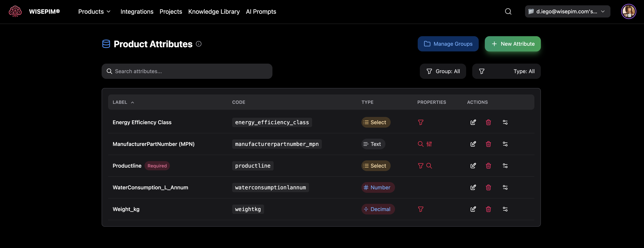
Task: Click the search icon in top navigation
Action: click(x=508, y=11)
